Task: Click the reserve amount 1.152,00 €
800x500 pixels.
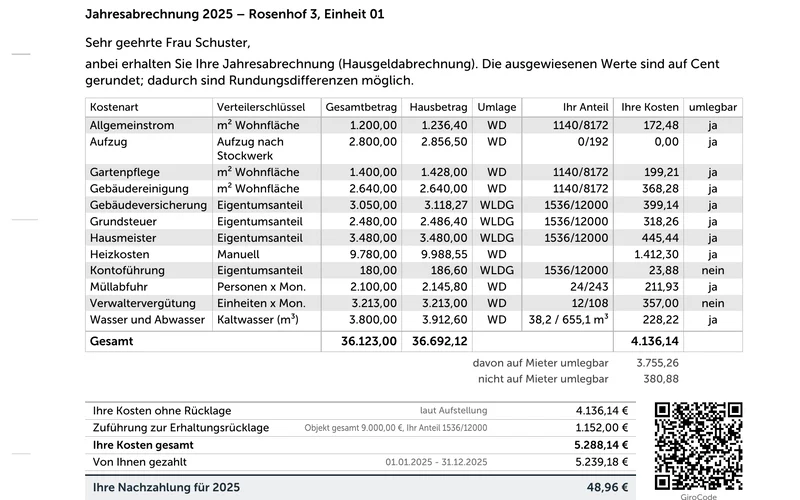Action: point(602,428)
